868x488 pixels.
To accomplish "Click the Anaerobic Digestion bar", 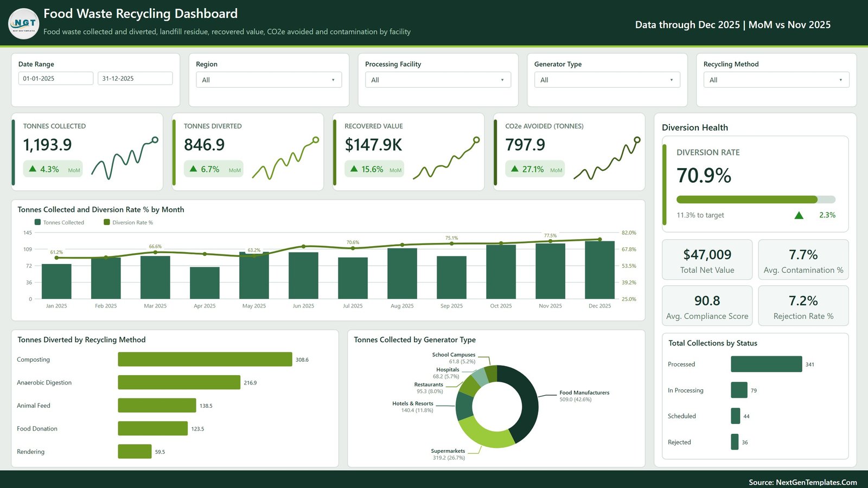I will click(179, 382).
